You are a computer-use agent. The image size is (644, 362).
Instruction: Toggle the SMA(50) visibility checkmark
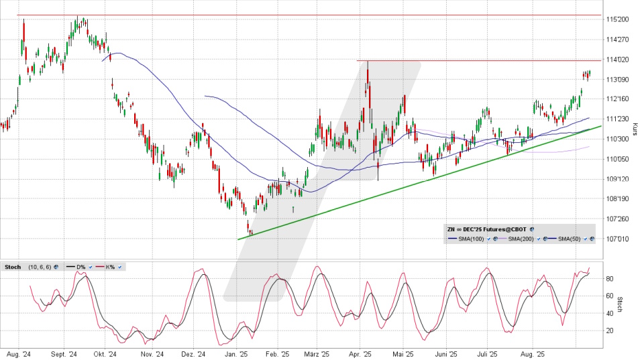(585, 239)
